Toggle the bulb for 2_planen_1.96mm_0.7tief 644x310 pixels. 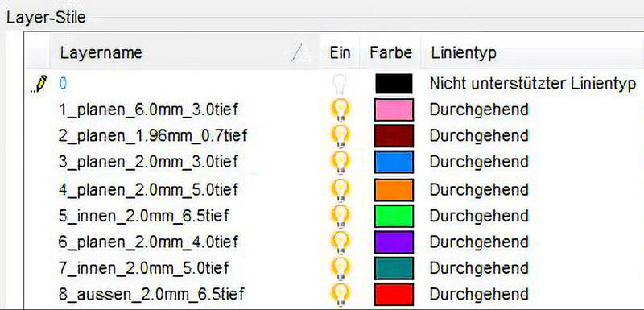341,135
